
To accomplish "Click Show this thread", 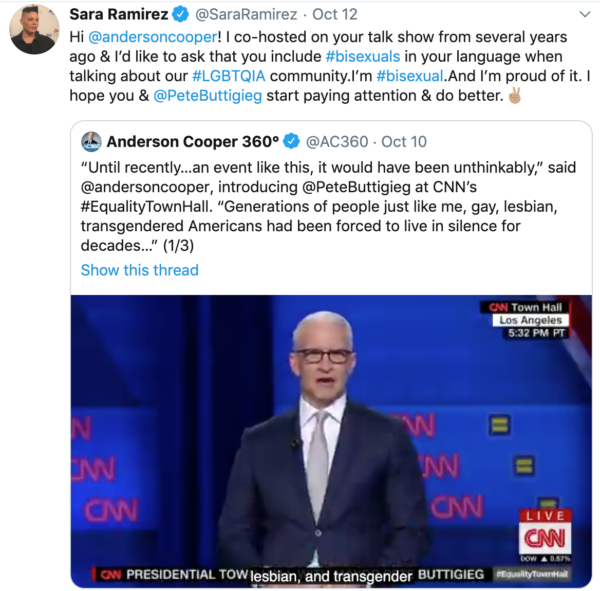I will (140, 270).
